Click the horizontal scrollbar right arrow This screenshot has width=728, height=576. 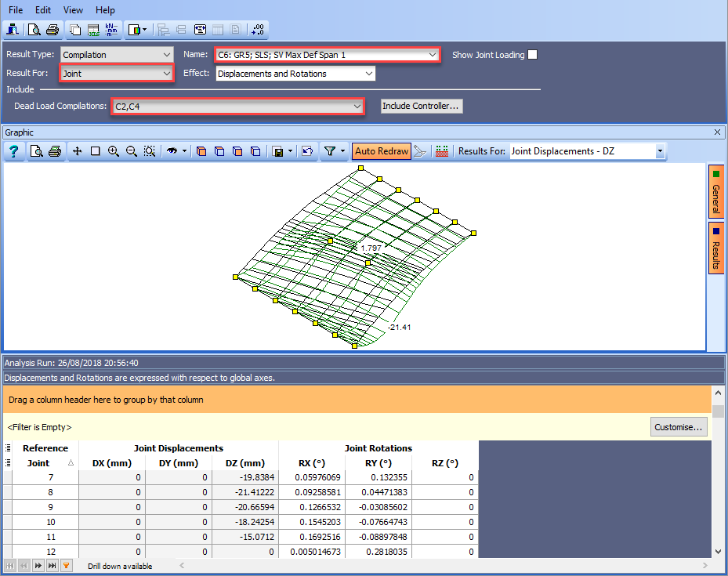[704, 565]
